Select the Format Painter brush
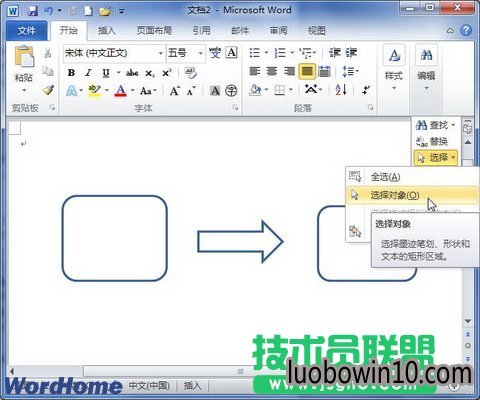Screen dimensions: 480x400 click(48, 90)
